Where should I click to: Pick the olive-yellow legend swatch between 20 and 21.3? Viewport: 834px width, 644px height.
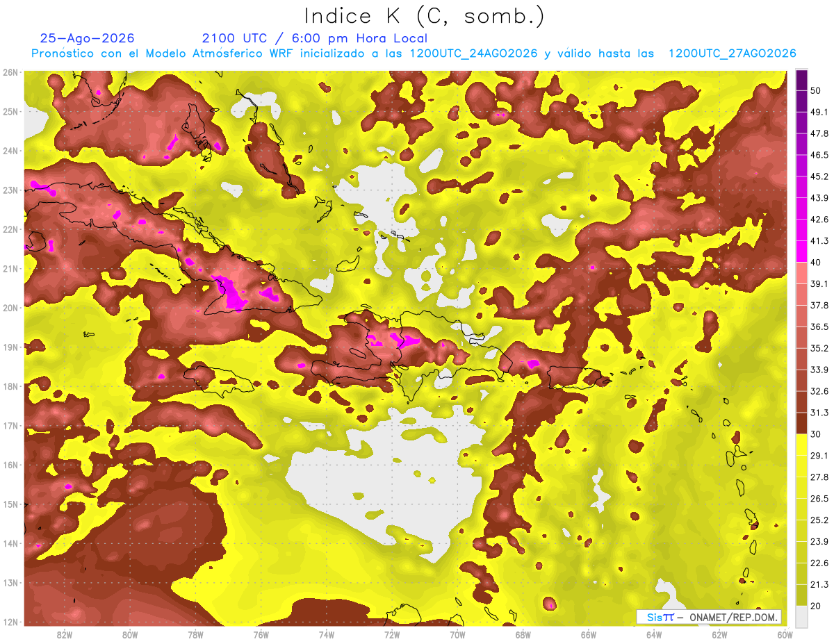801,595
